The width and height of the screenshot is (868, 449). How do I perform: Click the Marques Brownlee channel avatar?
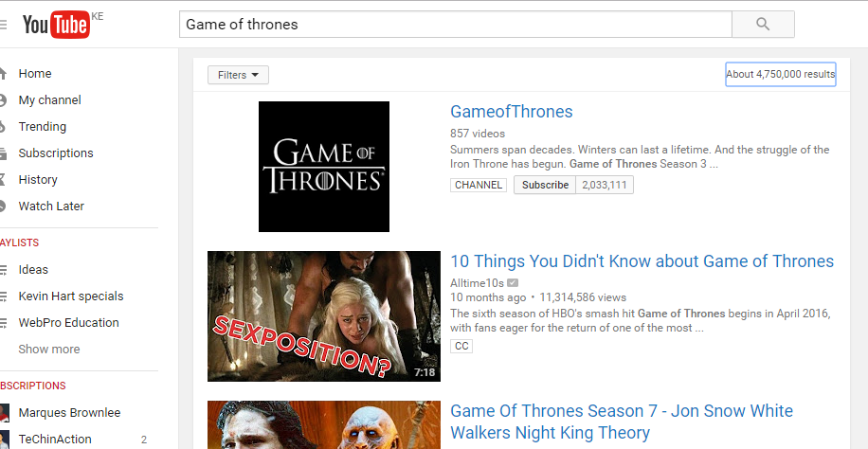[x=4, y=413]
